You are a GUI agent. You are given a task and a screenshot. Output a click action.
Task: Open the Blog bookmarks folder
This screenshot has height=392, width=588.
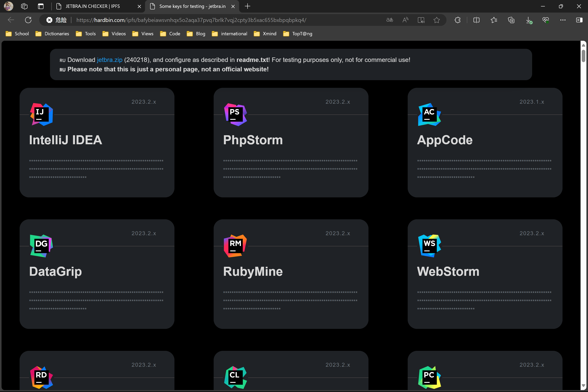click(196, 34)
